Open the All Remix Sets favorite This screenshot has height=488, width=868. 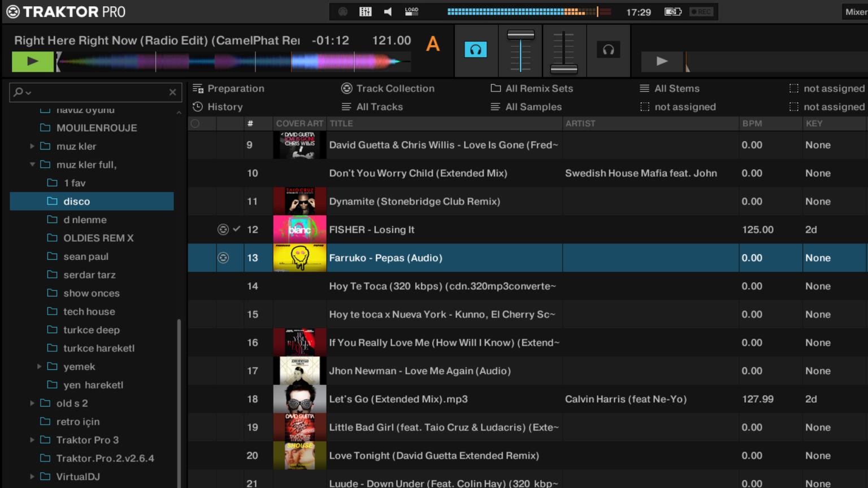click(539, 89)
